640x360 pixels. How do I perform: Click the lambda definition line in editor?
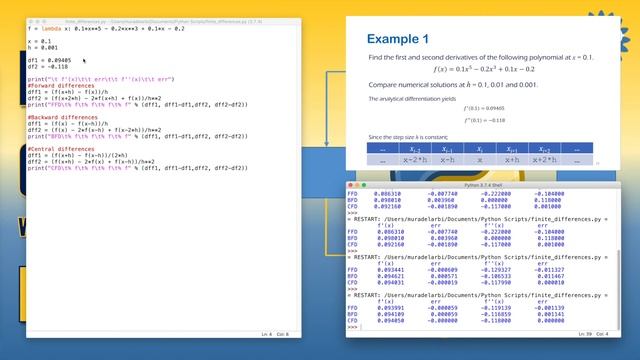[x=106, y=29]
